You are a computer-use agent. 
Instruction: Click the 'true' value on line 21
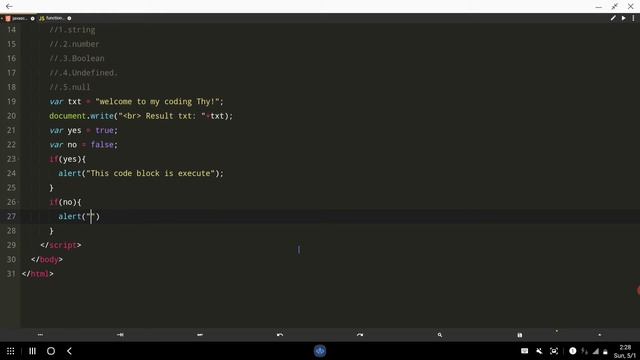pyautogui.click(x=104, y=130)
